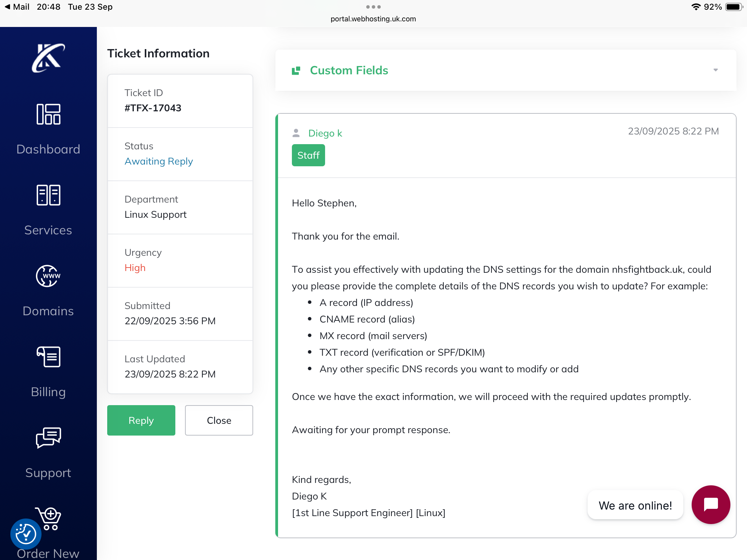The width and height of the screenshot is (747, 560).
Task: Click the Diego k staff name link
Action: (325, 133)
